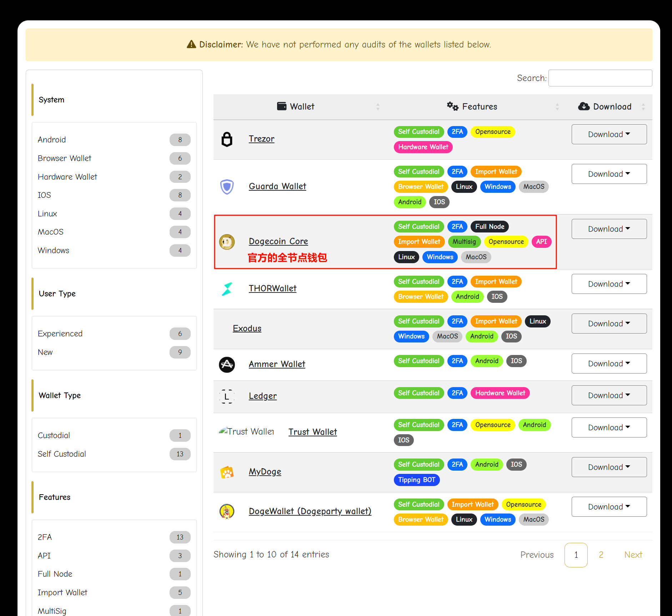
Task: Open THORWallet Download dropdown
Action: point(609,284)
